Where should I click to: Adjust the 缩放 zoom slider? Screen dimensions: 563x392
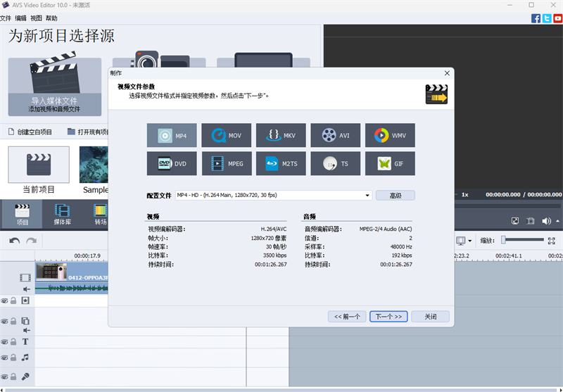coord(523,240)
